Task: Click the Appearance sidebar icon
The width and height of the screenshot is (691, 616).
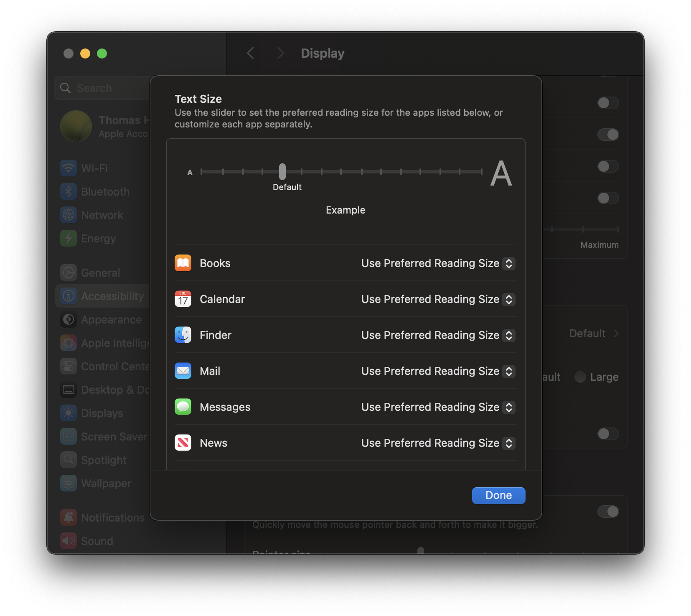Action: point(69,319)
